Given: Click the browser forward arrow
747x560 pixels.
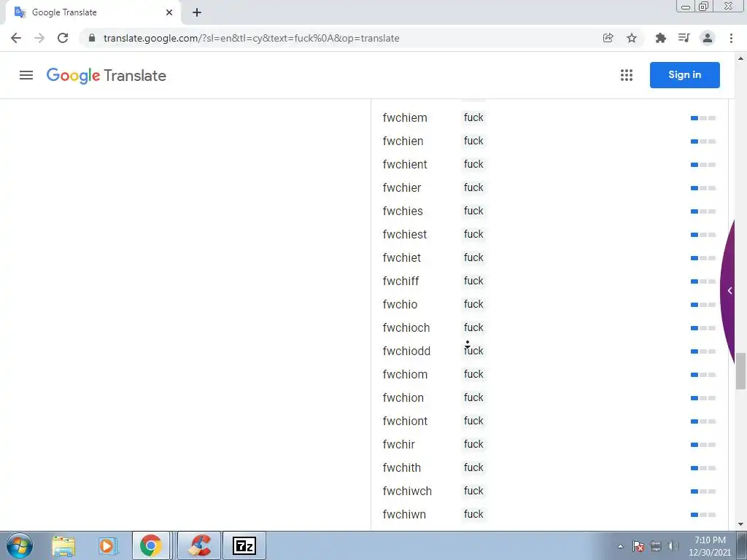Looking at the screenshot, I should click(x=39, y=38).
